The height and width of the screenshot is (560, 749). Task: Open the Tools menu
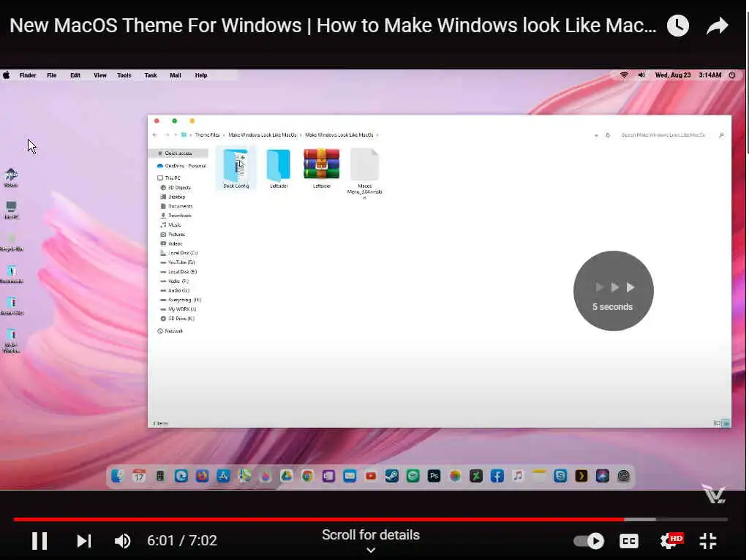[124, 75]
